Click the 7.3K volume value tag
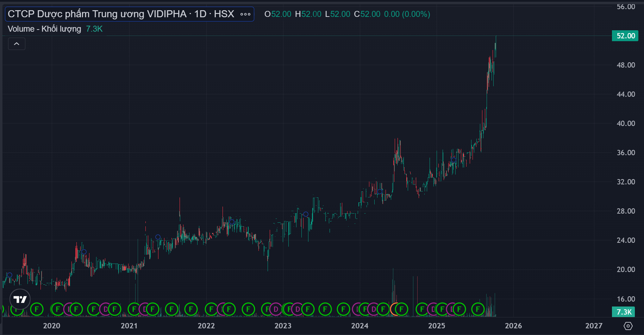 point(624,312)
